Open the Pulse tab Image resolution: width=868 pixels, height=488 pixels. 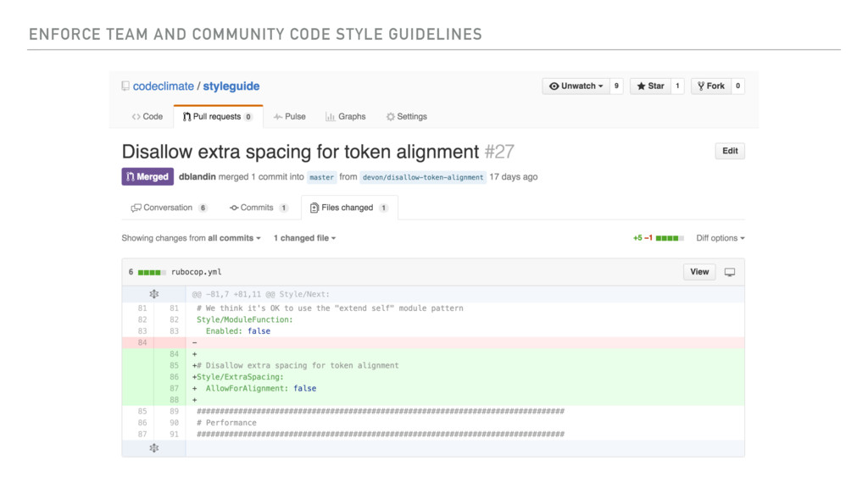(290, 117)
